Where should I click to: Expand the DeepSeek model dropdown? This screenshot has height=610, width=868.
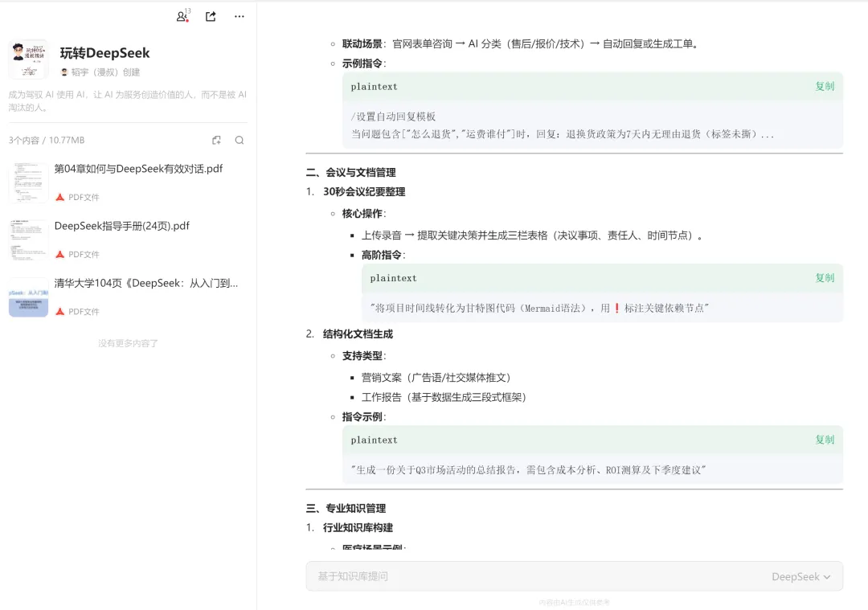800,576
